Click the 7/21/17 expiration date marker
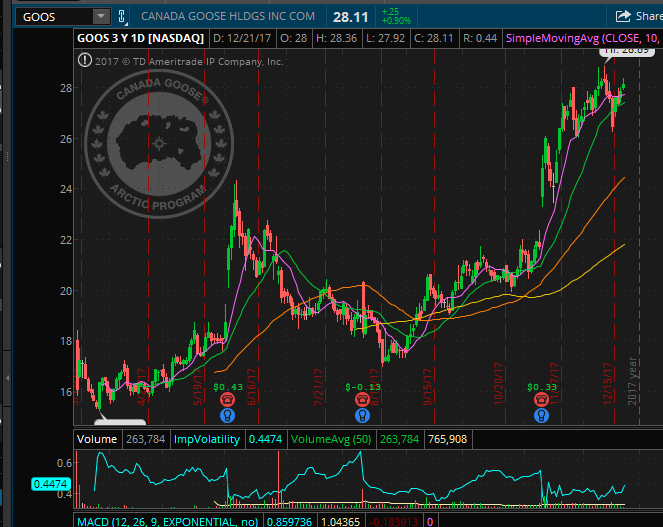 pos(318,387)
